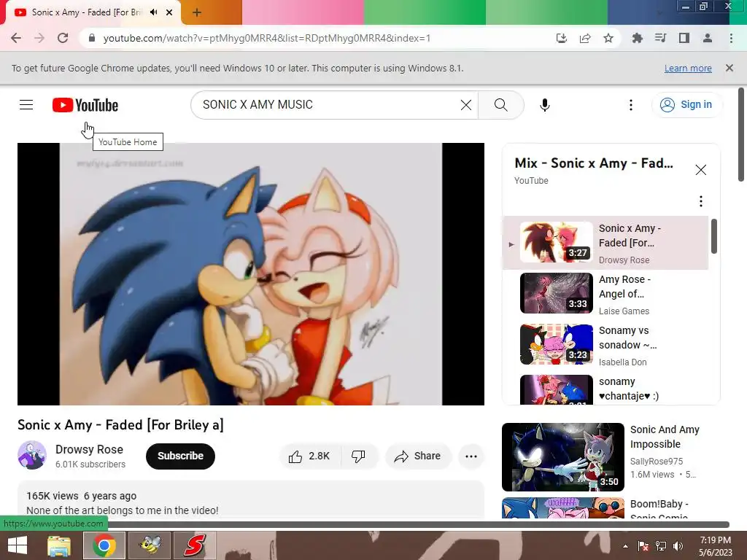Click the video player area

pos(251,274)
